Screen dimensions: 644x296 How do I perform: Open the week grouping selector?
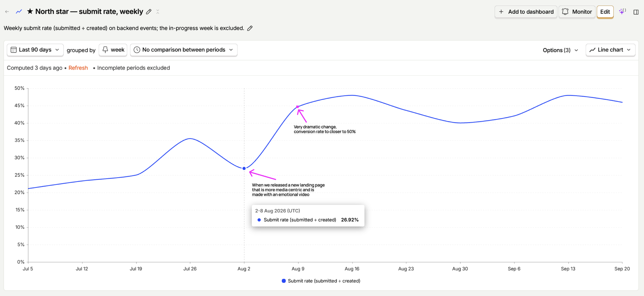tap(113, 50)
